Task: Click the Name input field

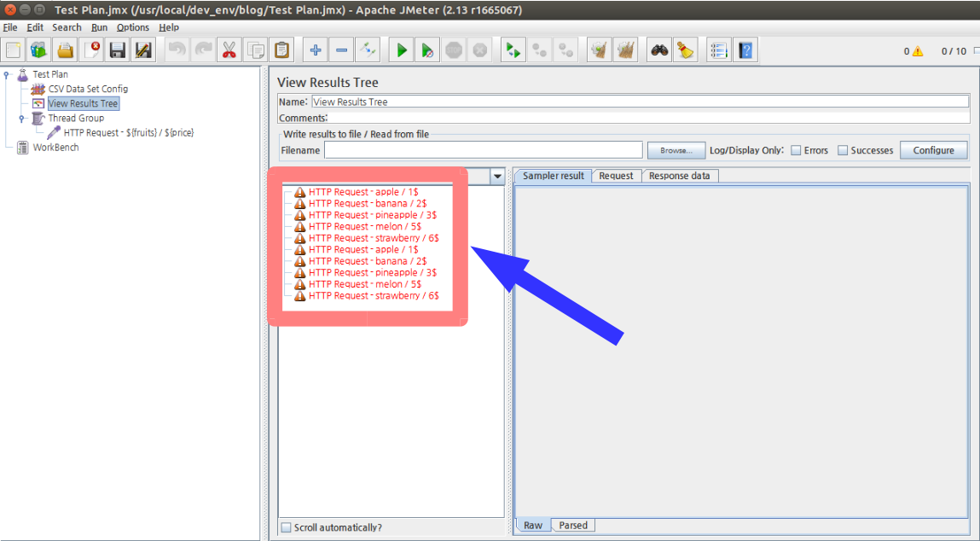Action: 641,102
